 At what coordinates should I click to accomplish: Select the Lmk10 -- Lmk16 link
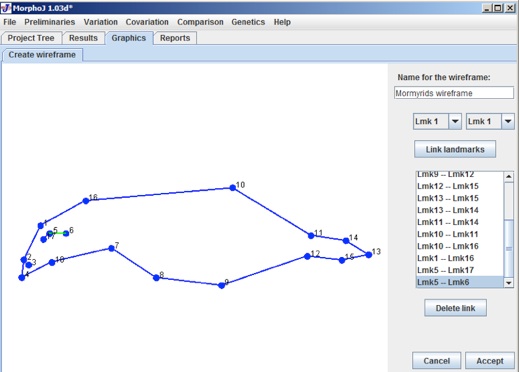click(x=460, y=246)
